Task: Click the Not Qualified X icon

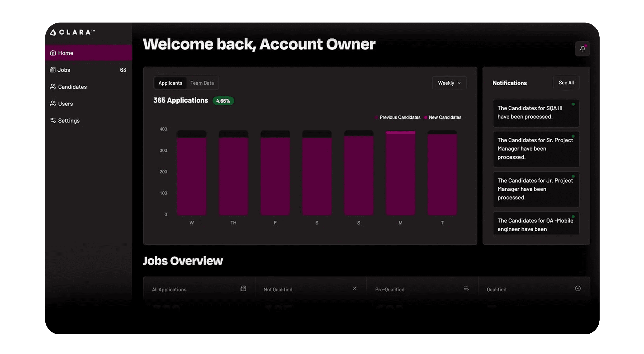Action: (x=355, y=289)
